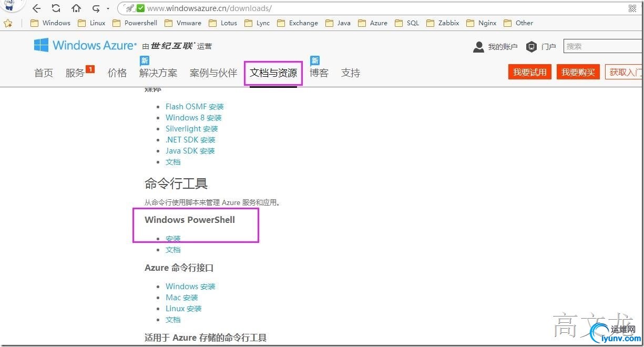Open 文档 link under Azure 命令行接口
The image size is (644, 347).
pos(173,320)
